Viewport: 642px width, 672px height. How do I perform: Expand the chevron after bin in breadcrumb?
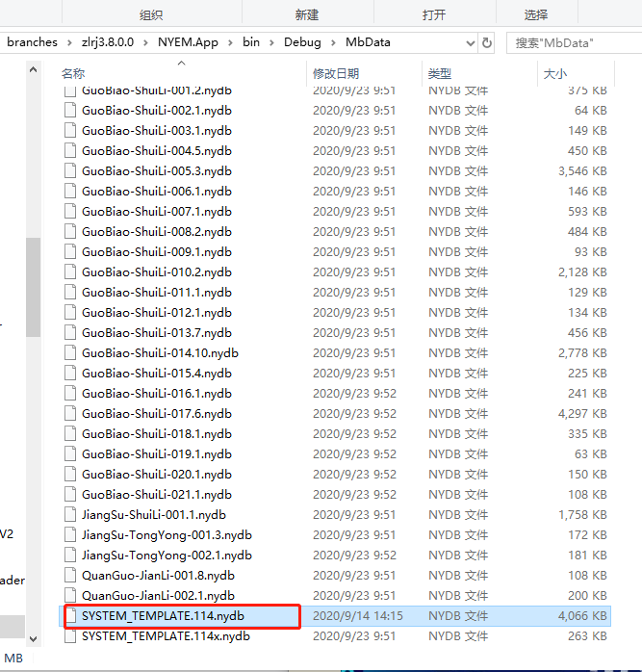pos(271,42)
